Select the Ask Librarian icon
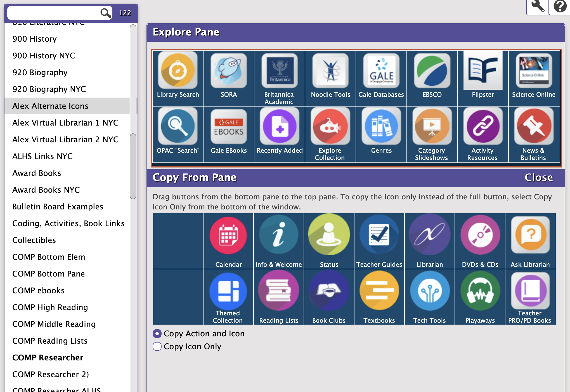 pyautogui.click(x=530, y=235)
